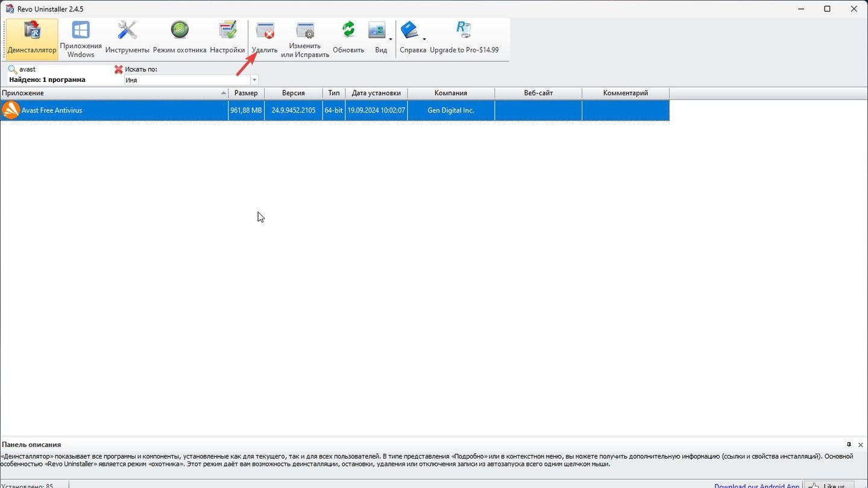Click the 961,88 MB size cell
This screenshot has height=488, width=868.
(246, 110)
